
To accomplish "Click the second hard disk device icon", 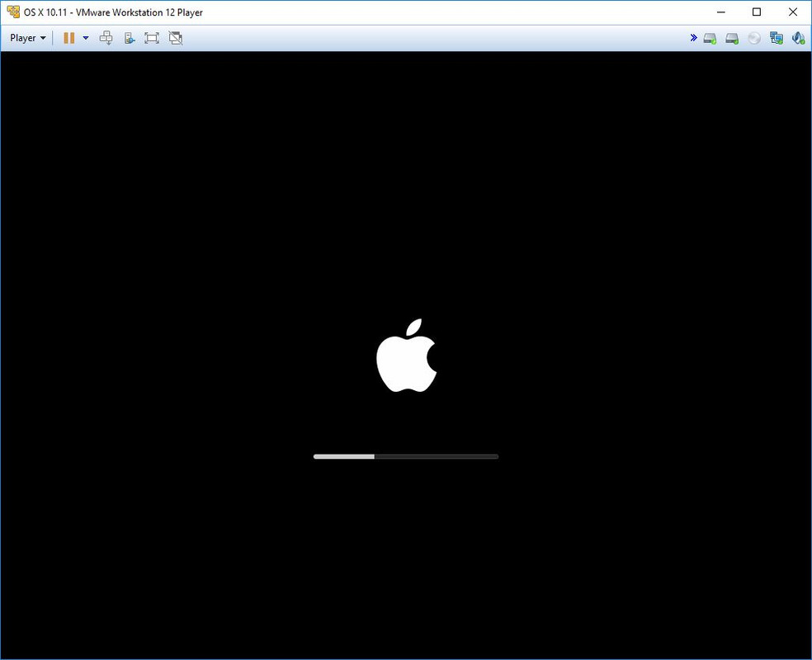I will coord(732,38).
